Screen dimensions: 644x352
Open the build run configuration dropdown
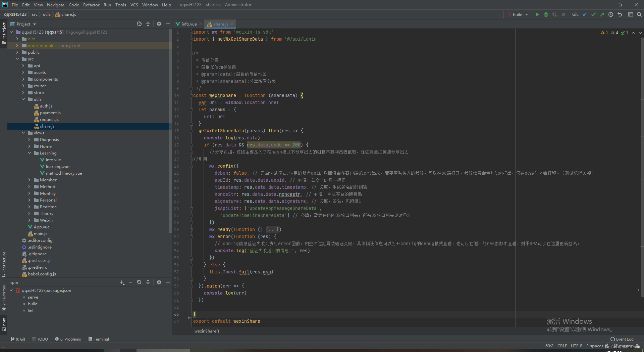517,14
